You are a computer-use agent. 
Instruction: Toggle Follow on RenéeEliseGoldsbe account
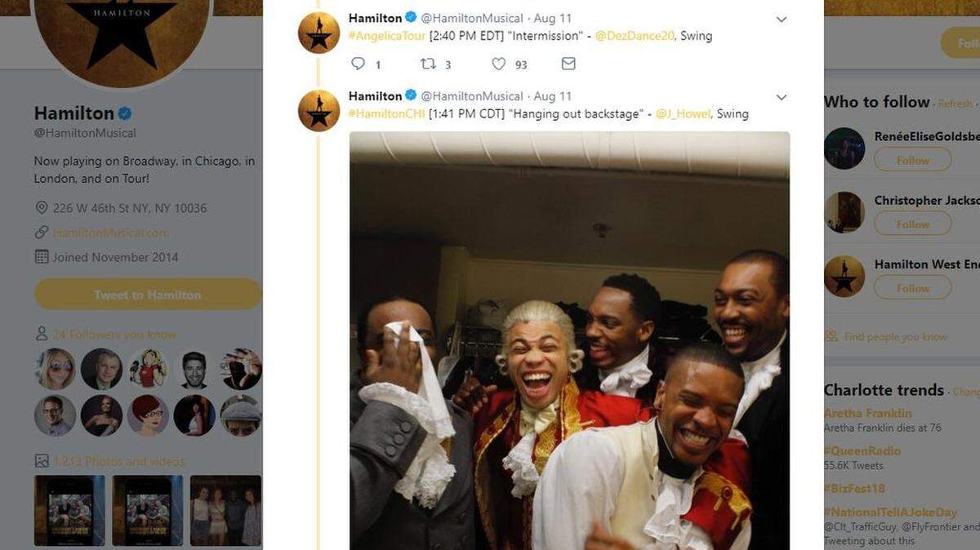pos(912,160)
